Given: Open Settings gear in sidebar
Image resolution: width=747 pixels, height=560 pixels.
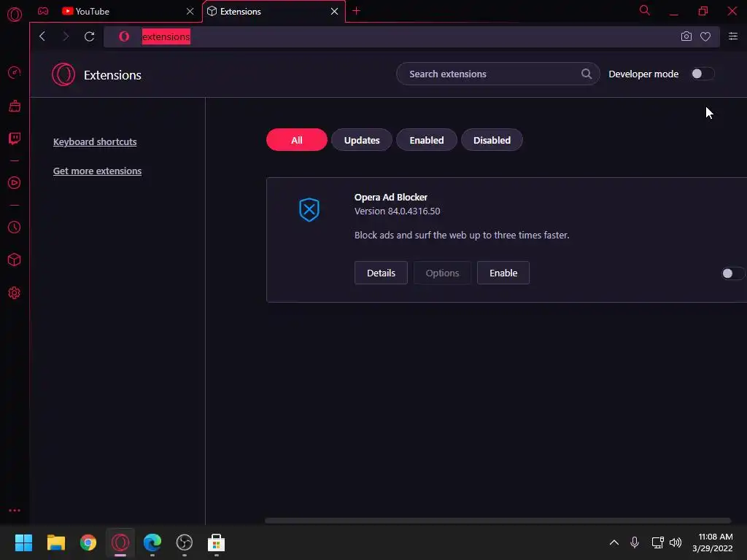Looking at the screenshot, I should coord(15,293).
